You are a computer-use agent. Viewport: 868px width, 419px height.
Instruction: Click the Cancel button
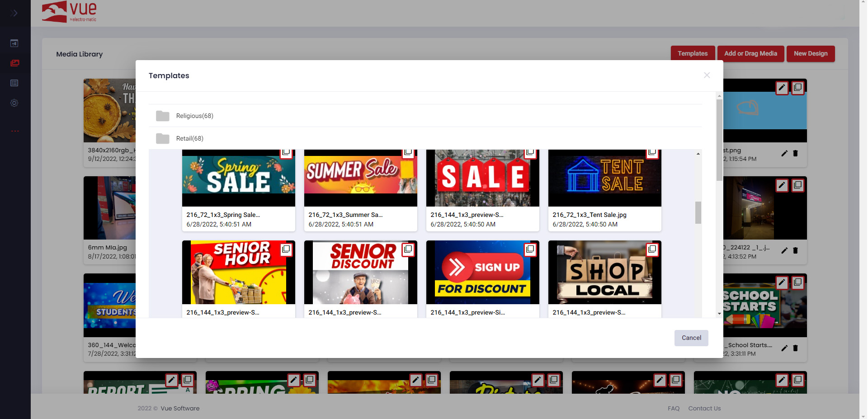(691, 338)
